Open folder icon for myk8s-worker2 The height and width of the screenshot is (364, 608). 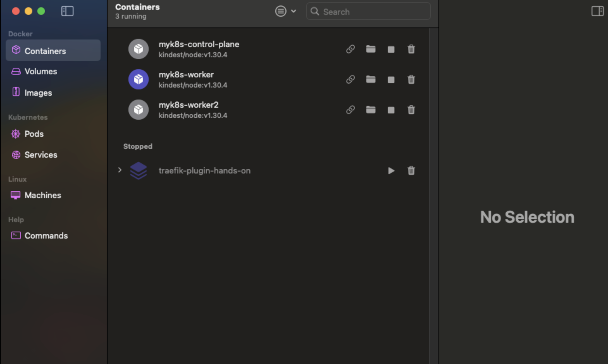coord(370,110)
